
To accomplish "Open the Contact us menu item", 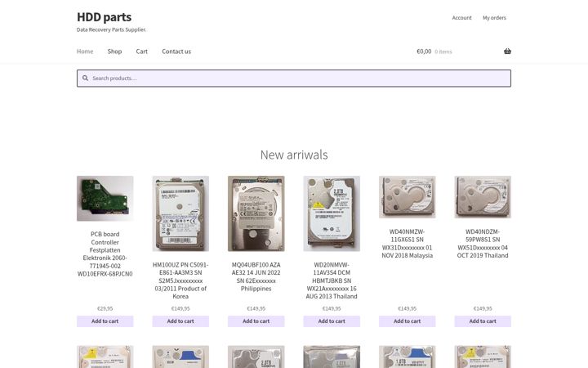I will pyautogui.click(x=176, y=52).
